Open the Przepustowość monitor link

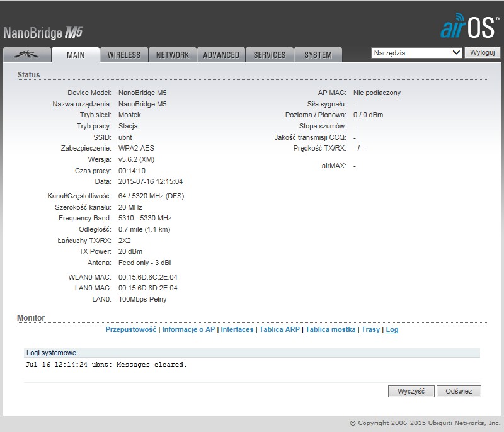point(131,329)
